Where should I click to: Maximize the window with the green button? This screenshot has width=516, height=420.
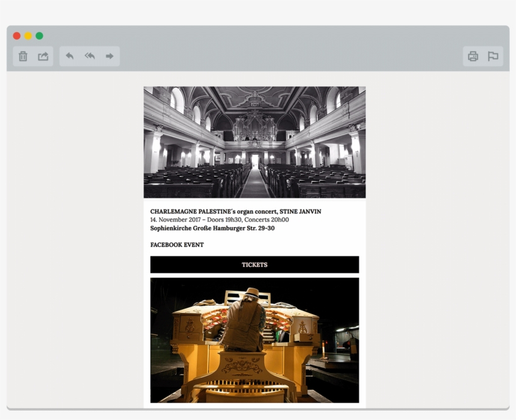pos(40,36)
